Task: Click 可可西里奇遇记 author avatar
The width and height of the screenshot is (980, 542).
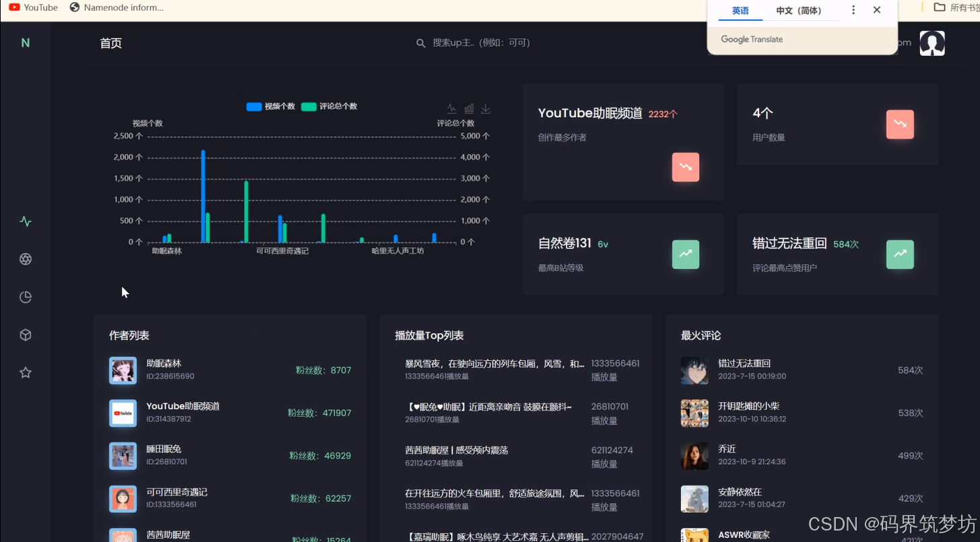Action: 123,499
